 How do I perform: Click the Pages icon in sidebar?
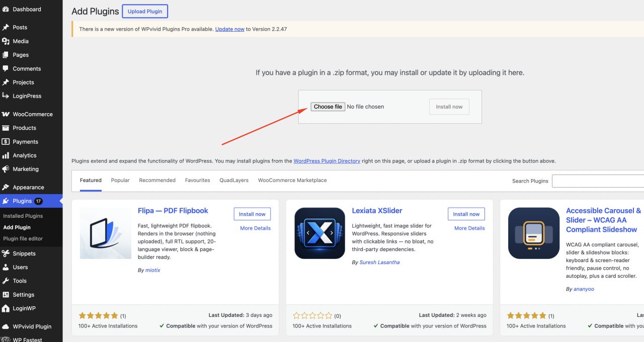[x=6, y=55]
